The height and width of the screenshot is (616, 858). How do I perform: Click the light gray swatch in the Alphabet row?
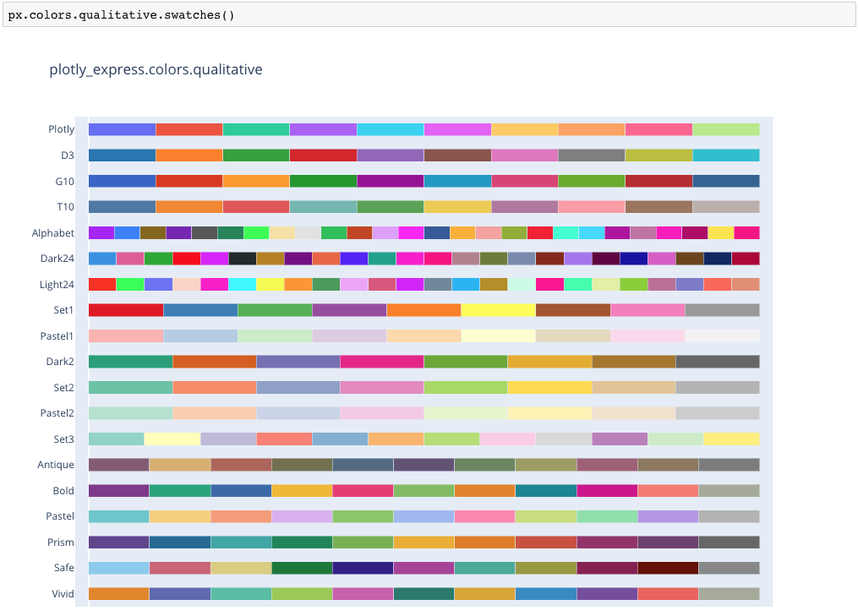pyautogui.click(x=308, y=233)
